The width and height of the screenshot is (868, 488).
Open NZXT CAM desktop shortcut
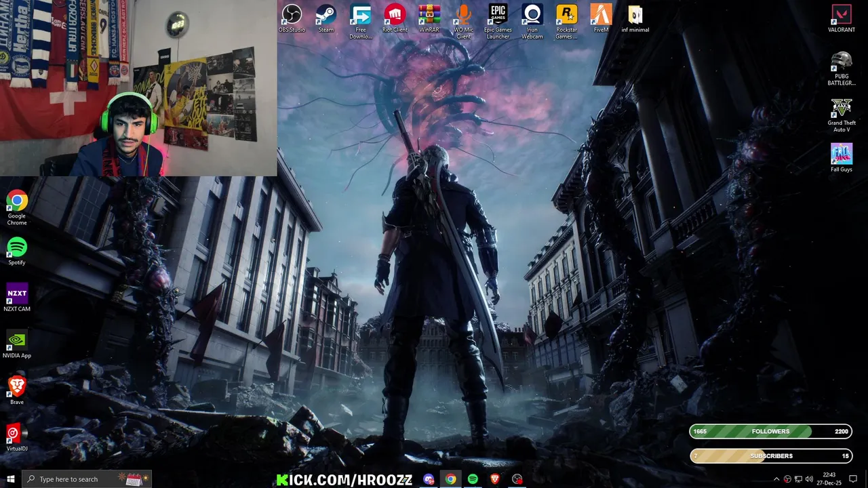point(17,298)
